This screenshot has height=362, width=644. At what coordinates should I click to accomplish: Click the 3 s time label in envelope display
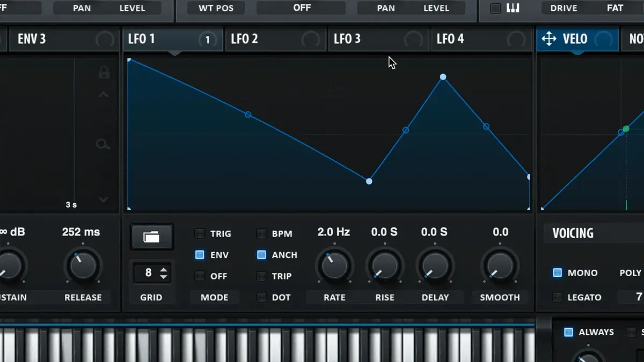click(x=71, y=205)
